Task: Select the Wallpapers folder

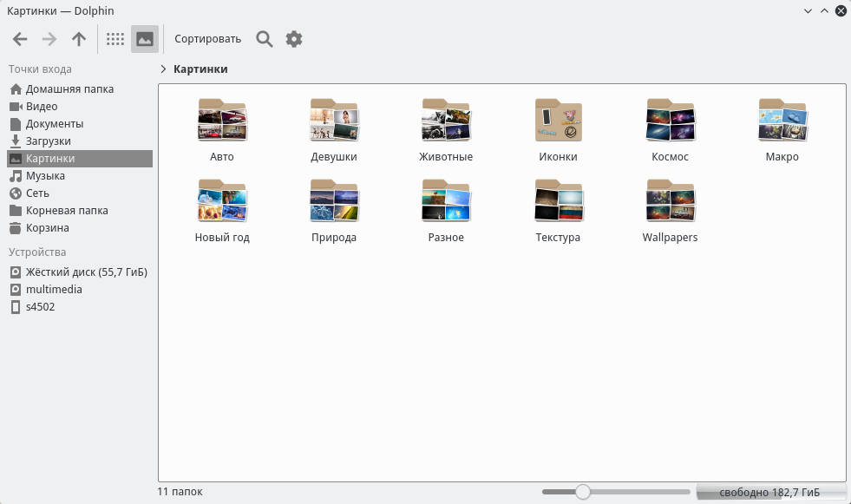Action: pos(671,211)
